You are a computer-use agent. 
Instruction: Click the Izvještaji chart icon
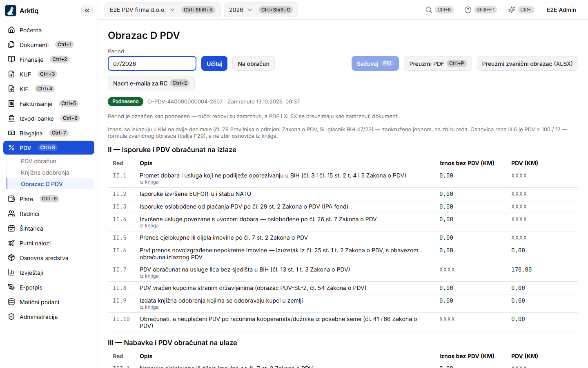coord(11,273)
